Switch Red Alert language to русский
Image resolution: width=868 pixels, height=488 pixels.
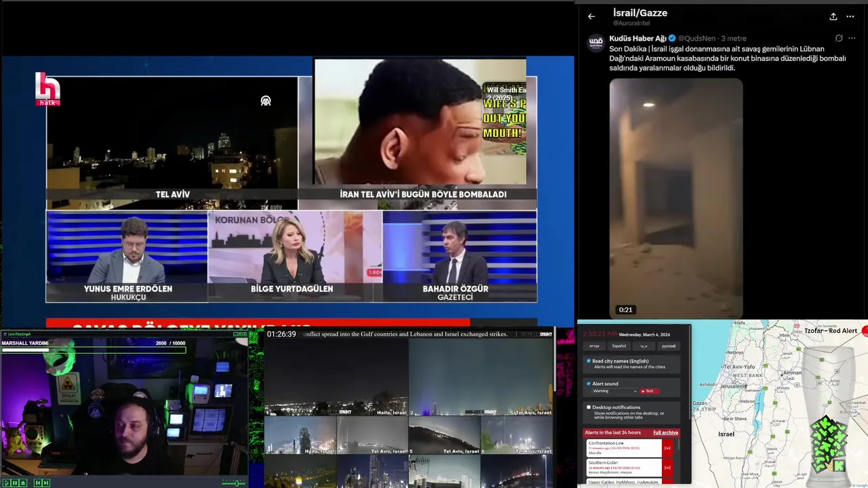pyautogui.click(x=669, y=346)
